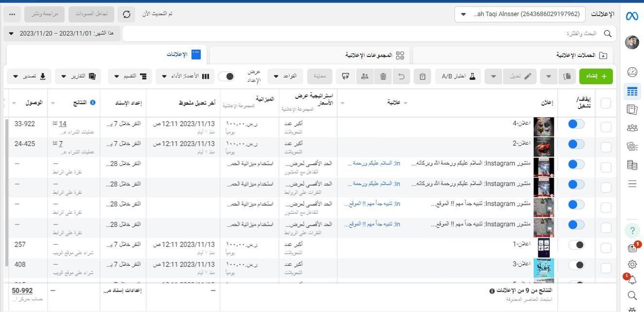The width and height of the screenshot is (644, 312).
Task: Click the Undo arrow icon in toolbar
Action: coord(401,76)
